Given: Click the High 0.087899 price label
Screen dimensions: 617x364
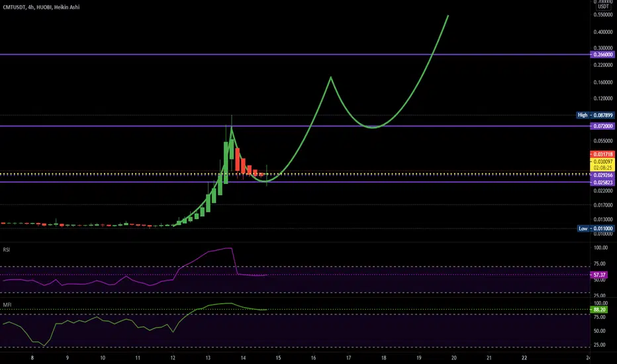Looking at the screenshot, I should tap(595, 115).
